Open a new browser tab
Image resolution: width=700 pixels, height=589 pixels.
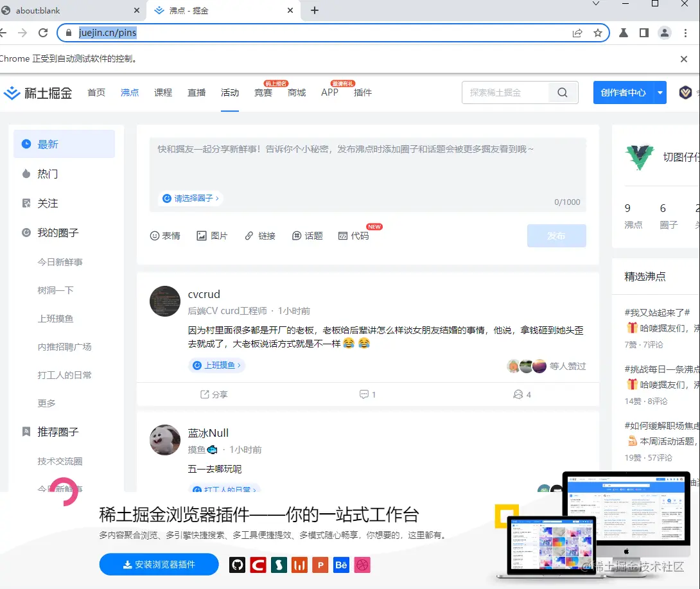tap(315, 10)
